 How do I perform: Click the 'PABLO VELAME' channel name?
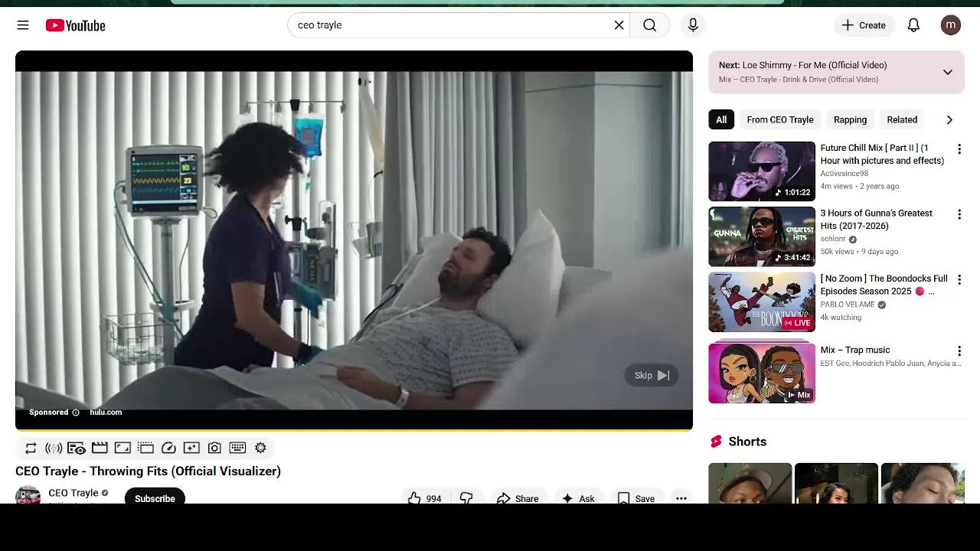[848, 305]
